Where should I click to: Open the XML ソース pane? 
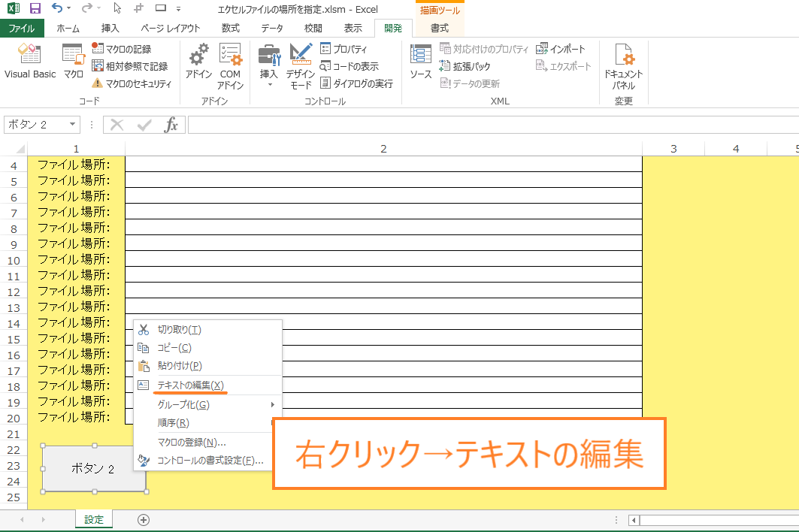tap(420, 61)
